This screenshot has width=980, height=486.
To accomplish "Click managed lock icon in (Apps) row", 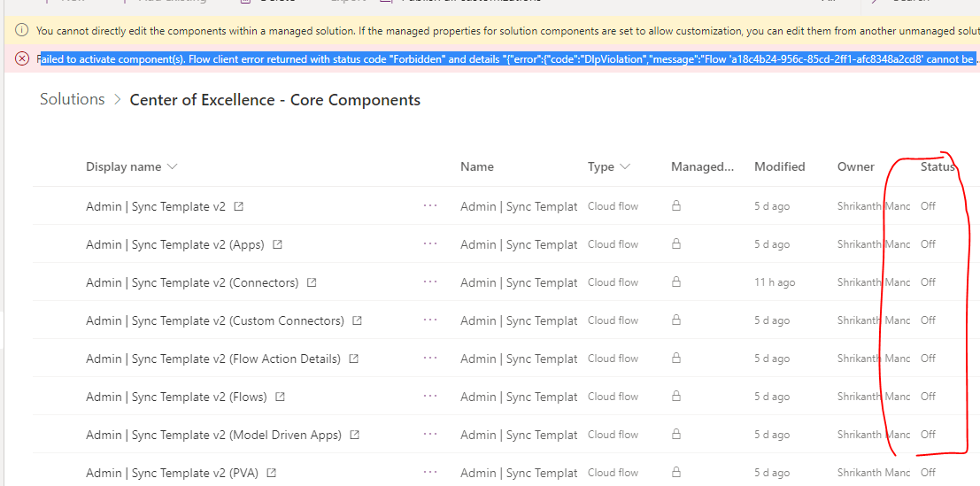I will point(675,243).
